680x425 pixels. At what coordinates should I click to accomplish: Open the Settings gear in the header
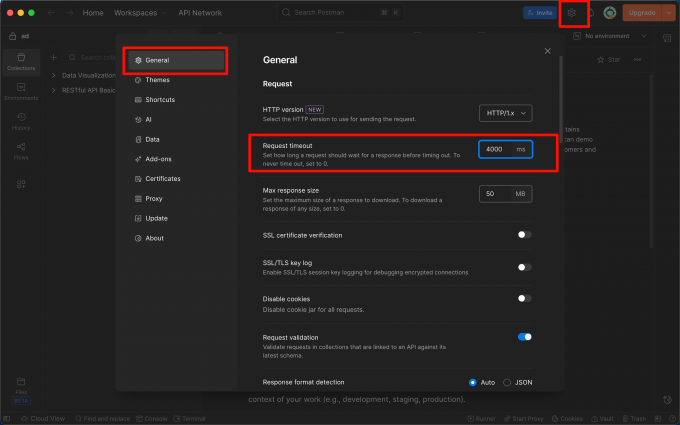572,13
